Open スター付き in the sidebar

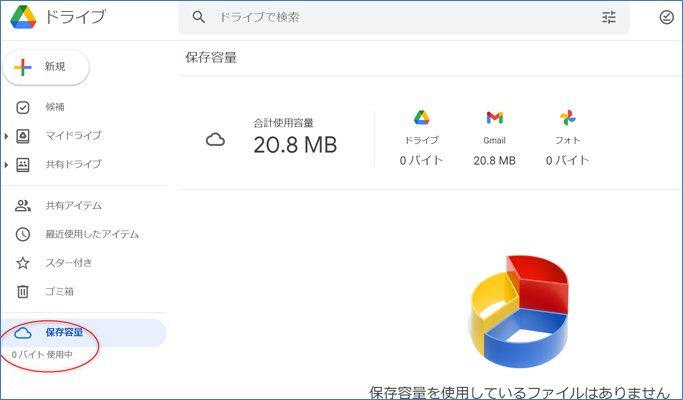pos(69,263)
